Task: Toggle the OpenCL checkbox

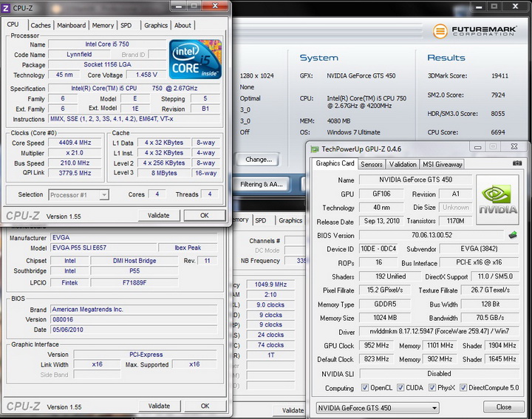Action: click(x=365, y=387)
